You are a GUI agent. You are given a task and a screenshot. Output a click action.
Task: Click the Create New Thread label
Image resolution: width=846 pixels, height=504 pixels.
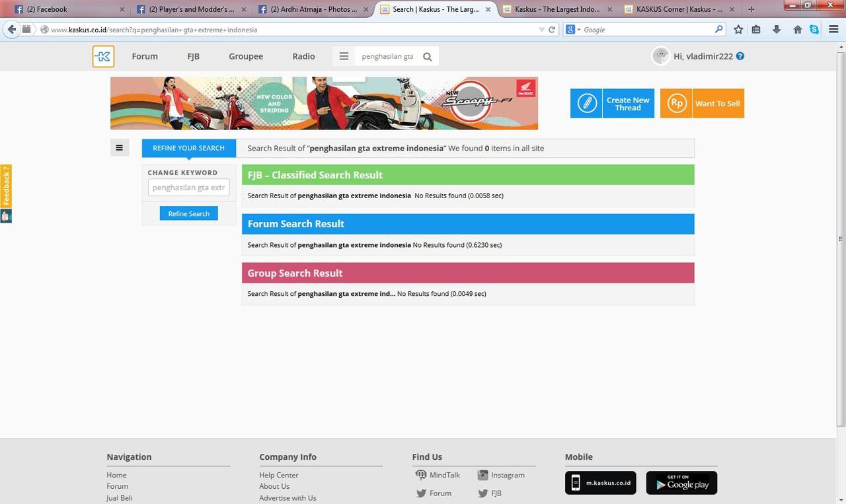click(x=628, y=104)
